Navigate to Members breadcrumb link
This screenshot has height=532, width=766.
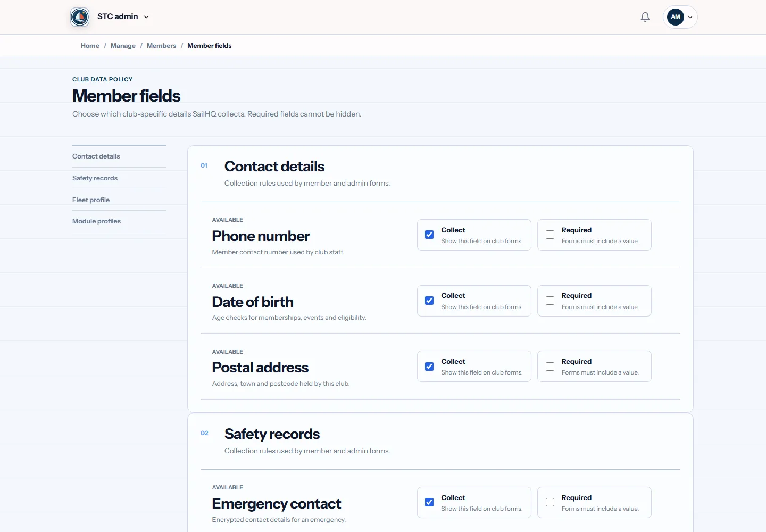click(161, 46)
